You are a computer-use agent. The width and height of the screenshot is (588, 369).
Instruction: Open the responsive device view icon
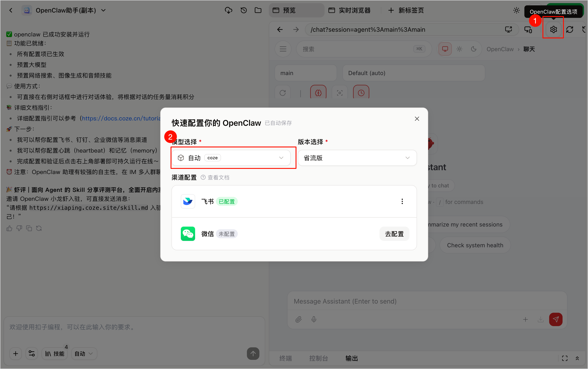coord(528,29)
